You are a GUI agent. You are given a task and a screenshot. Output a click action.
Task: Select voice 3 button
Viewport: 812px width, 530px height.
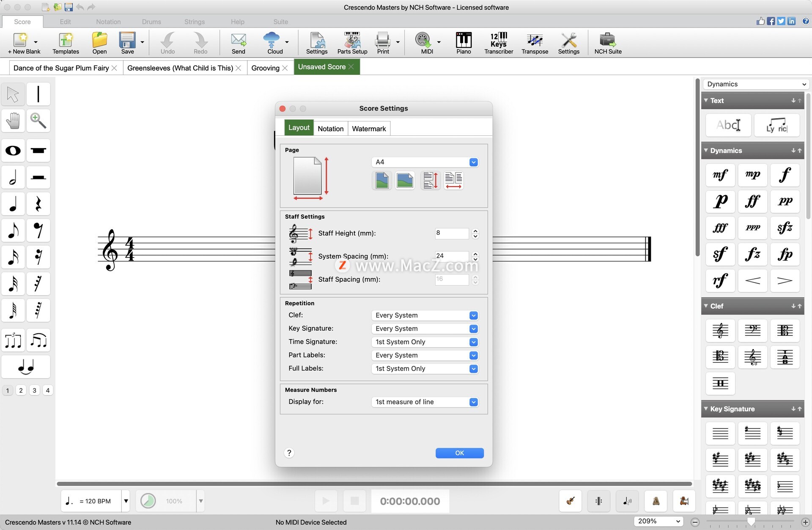pyautogui.click(x=35, y=390)
